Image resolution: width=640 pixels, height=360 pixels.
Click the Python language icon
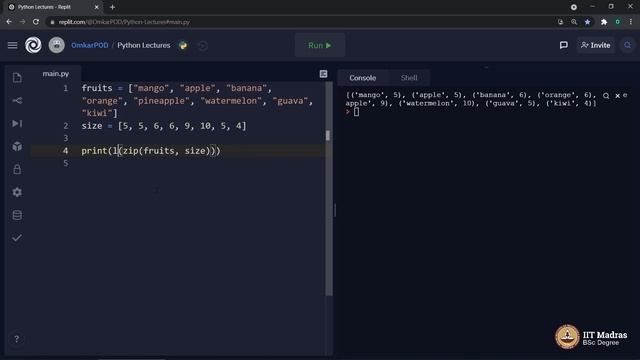click(183, 45)
